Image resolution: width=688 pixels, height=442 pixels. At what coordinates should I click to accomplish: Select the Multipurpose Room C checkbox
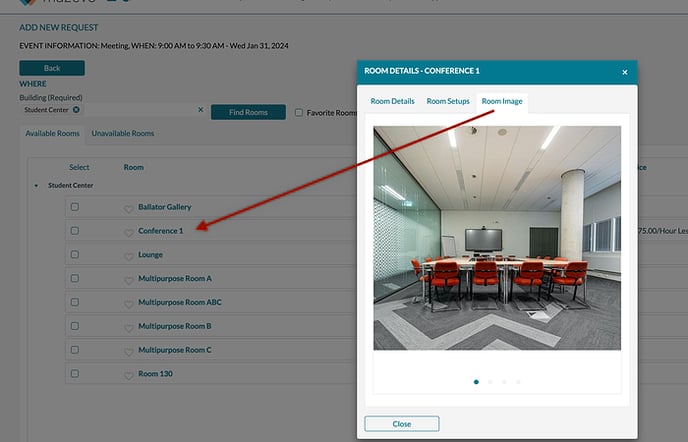(75, 350)
